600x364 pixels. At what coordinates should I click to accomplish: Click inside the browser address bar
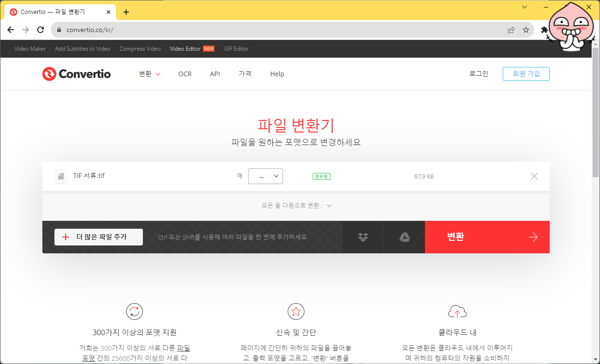pos(186,29)
